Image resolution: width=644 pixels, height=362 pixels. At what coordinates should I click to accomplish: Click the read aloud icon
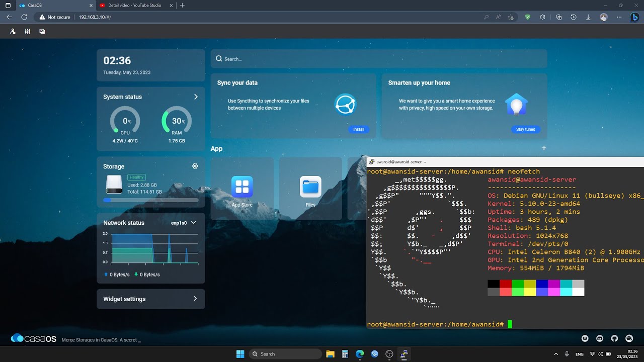point(499,17)
